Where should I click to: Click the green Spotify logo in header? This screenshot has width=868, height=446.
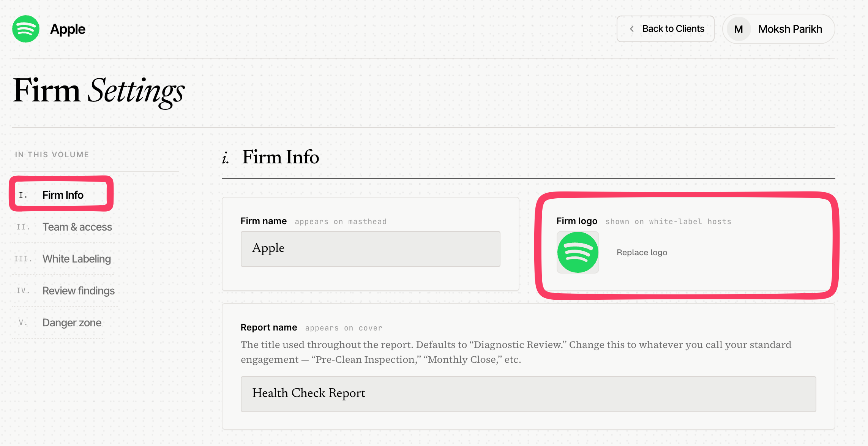[26, 29]
